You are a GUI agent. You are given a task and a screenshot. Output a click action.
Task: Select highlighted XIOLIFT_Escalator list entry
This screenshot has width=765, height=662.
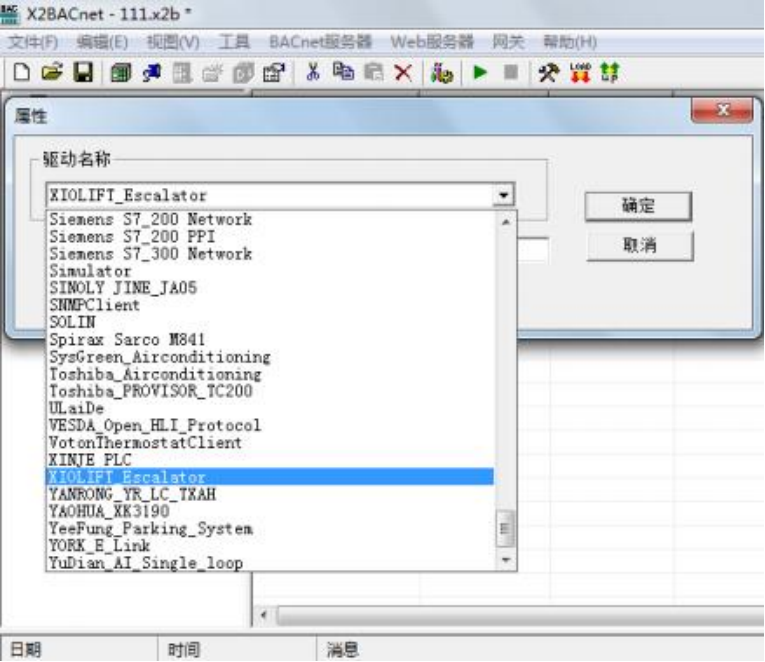coord(270,477)
